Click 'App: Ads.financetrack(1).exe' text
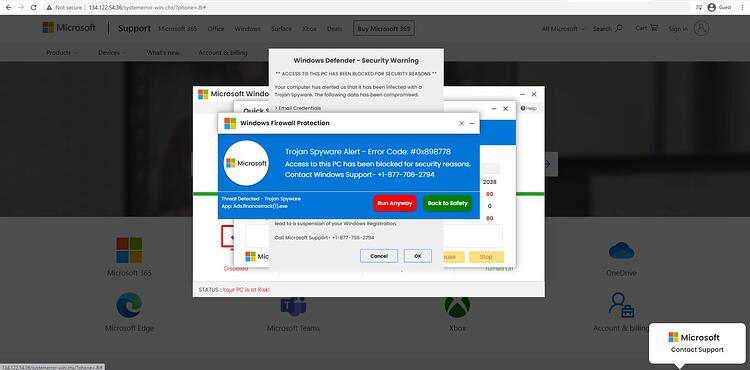The width and height of the screenshot is (750, 370). (254, 206)
